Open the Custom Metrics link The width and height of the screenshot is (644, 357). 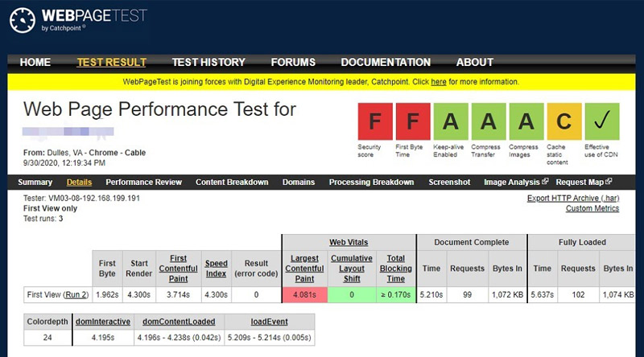(592, 208)
